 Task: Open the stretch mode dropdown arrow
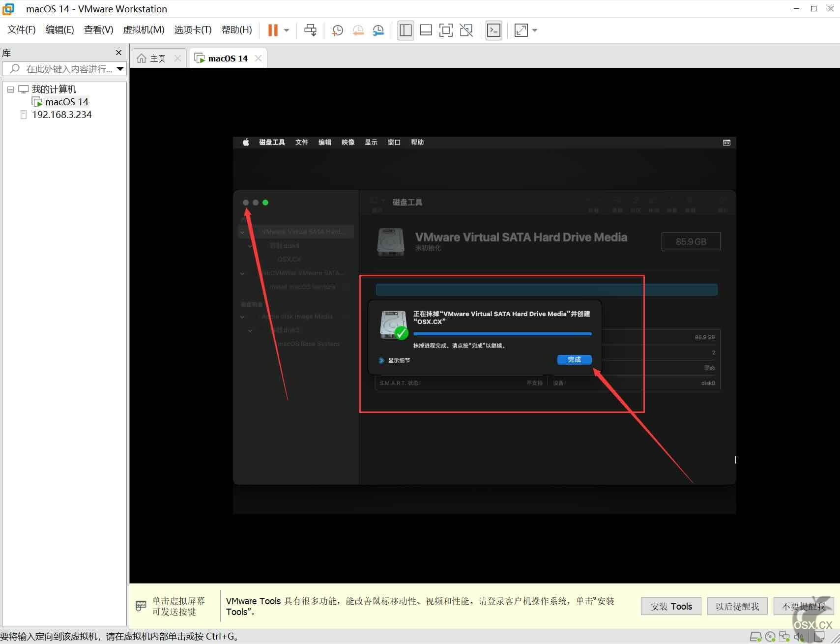[535, 30]
